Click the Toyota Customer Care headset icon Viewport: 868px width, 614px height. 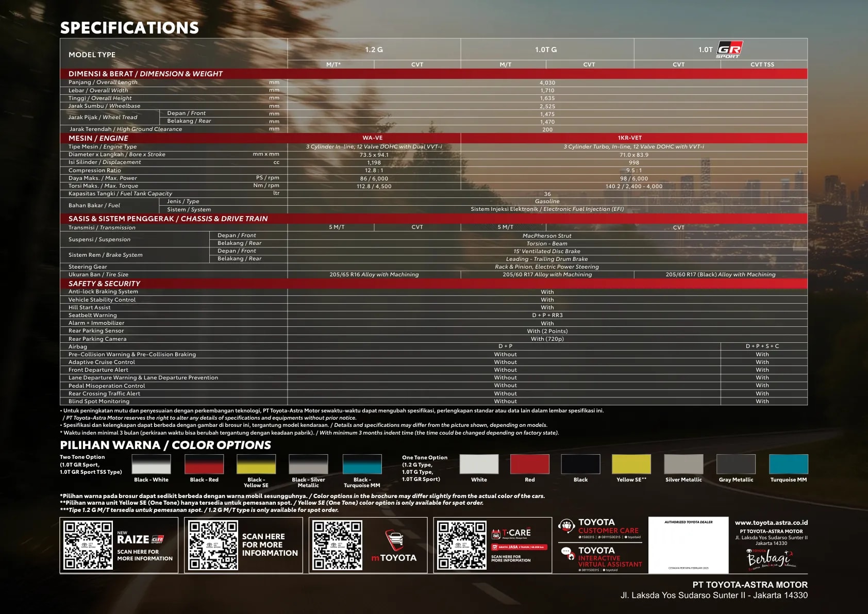tap(566, 526)
